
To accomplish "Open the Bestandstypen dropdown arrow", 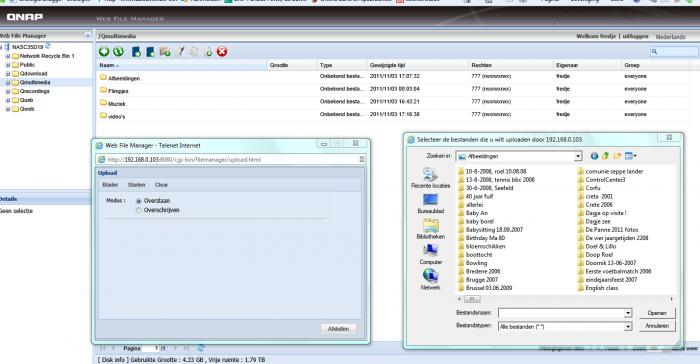I will click(628, 327).
